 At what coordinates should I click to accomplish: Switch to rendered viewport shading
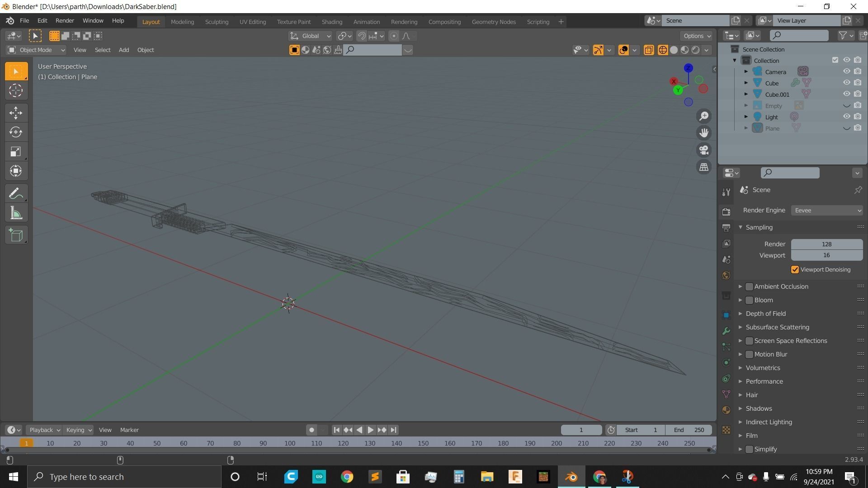coord(696,50)
